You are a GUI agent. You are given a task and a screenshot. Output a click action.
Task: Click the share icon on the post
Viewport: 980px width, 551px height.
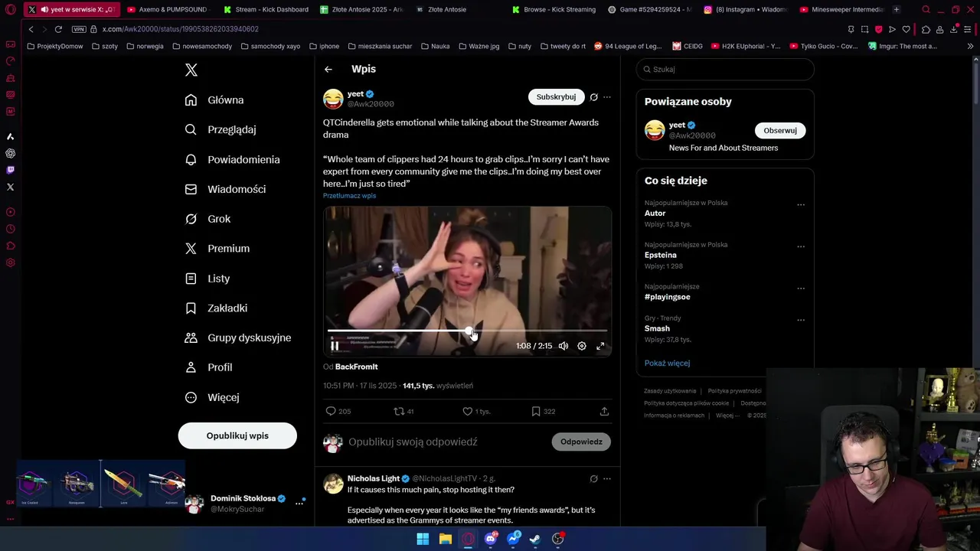point(604,412)
